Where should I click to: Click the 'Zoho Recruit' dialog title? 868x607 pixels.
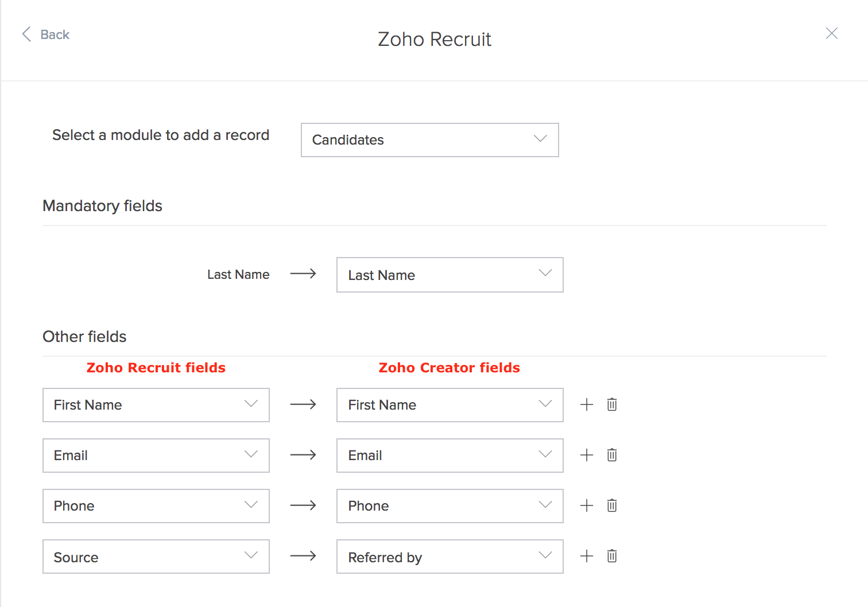pyautogui.click(x=435, y=39)
